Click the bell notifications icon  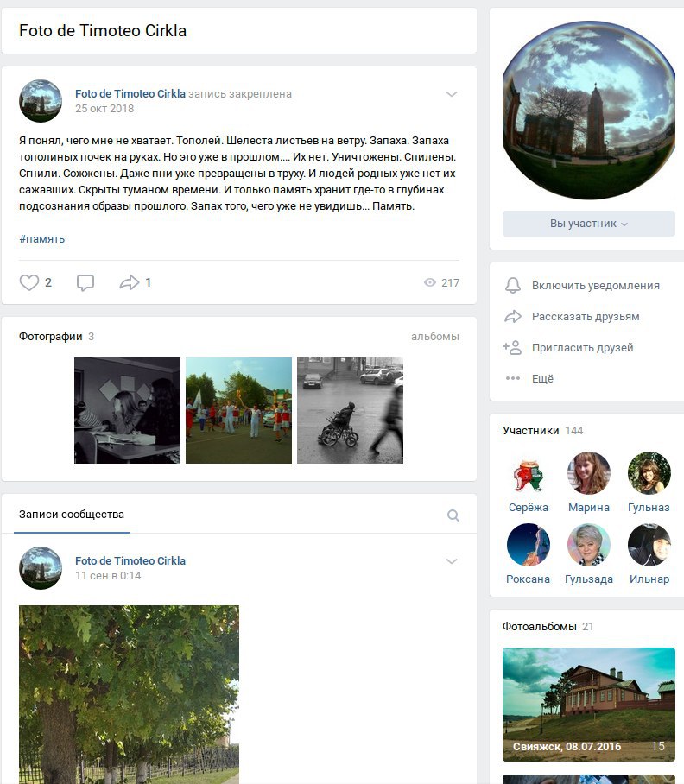512,286
